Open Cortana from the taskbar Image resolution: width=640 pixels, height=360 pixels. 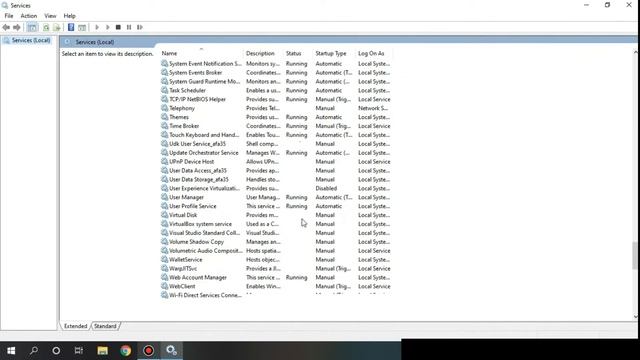pyautogui.click(x=56, y=351)
